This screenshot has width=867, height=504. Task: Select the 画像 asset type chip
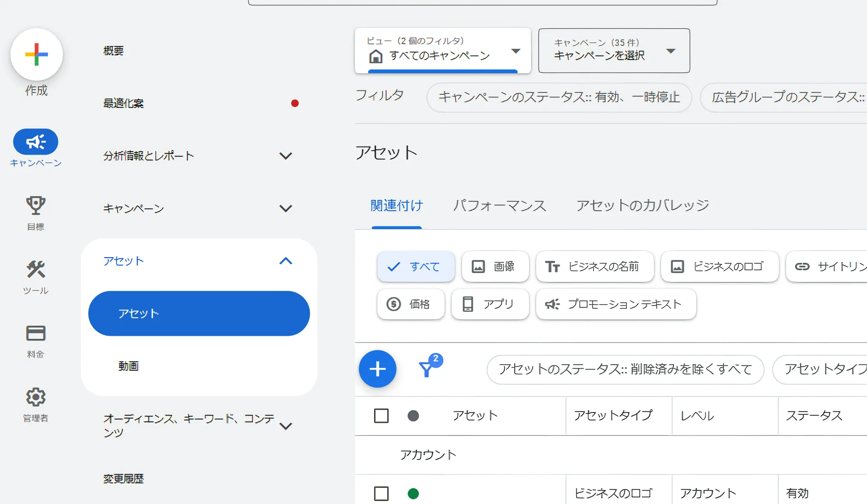tap(495, 267)
